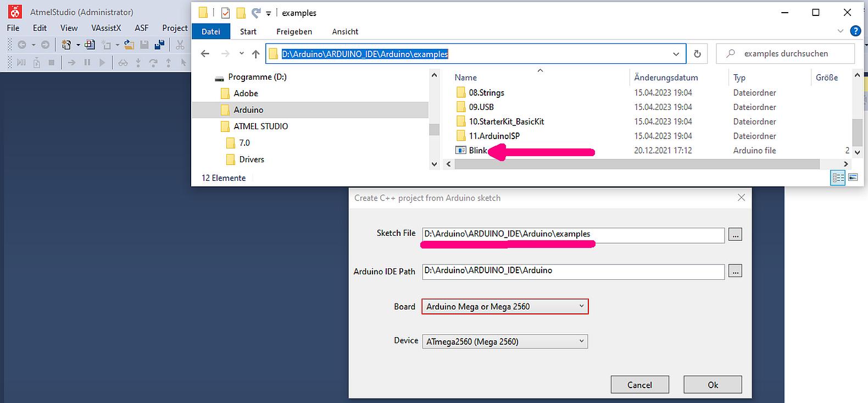
Task: Click the single floppy Save icon
Action: tap(144, 45)
